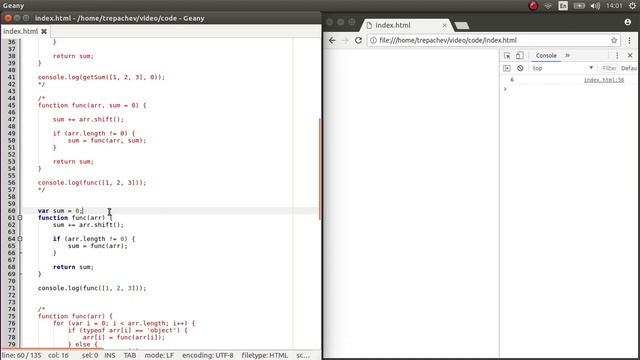This screenshot has width=640, height=360.
Task: Close the Chrome index.html tab
Action: coord(444,25)
